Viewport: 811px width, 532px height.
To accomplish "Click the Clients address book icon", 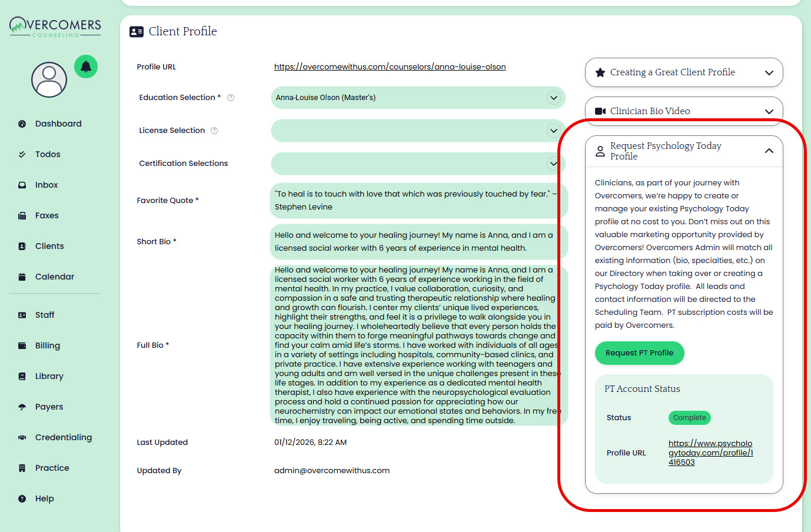I will point(22,246).
